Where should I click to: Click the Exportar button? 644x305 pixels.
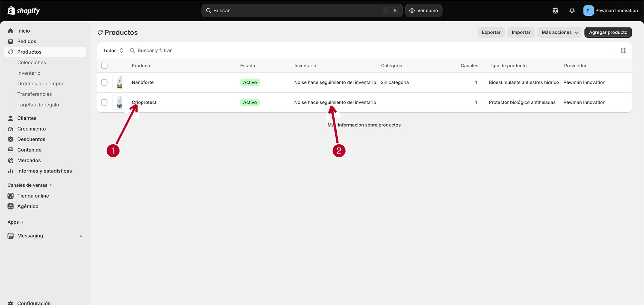491,32
